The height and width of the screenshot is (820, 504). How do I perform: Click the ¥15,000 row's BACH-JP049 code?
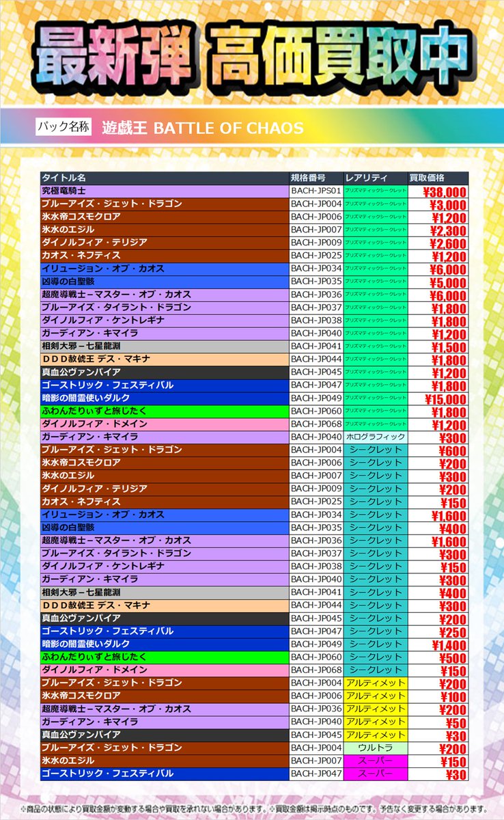click(316, 398)
